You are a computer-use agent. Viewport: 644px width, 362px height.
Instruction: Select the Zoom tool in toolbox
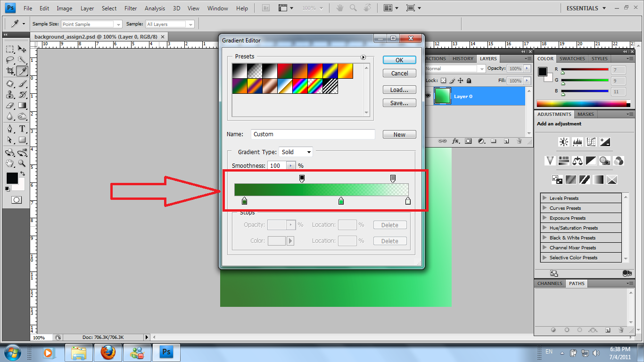(x=22, y=163)
